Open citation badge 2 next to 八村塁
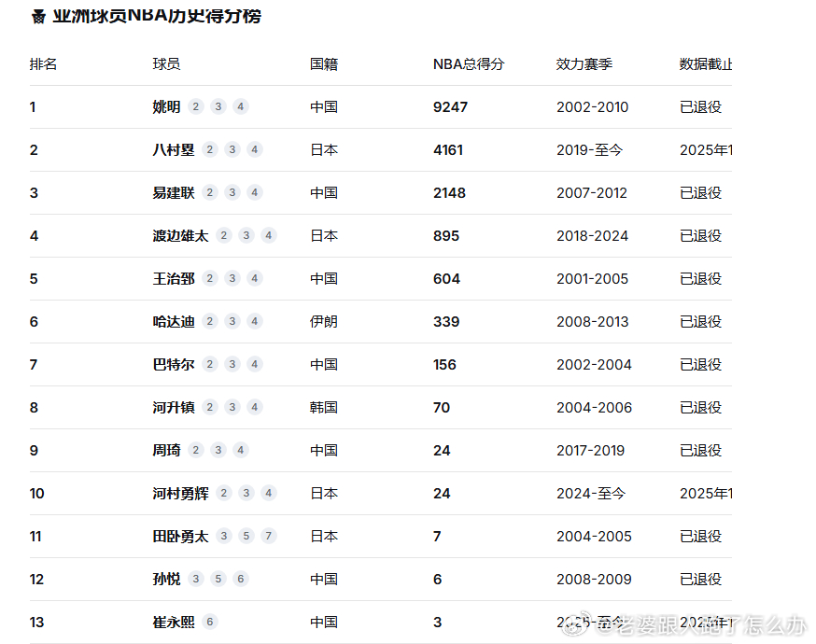 click(210, 150)
